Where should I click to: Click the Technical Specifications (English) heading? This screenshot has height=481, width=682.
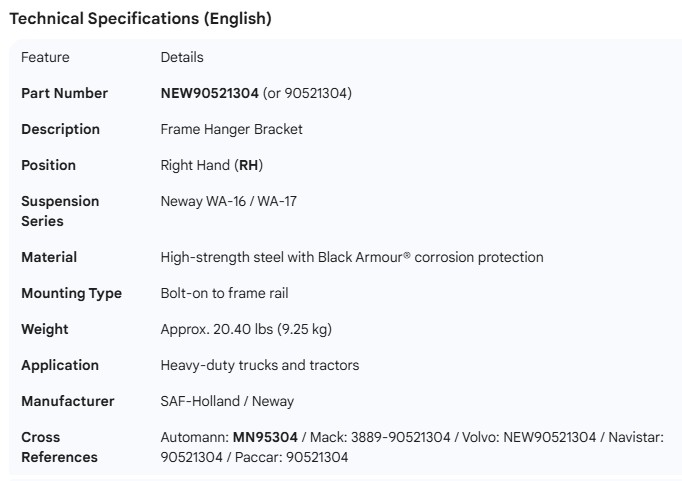(x=140, y=18)
